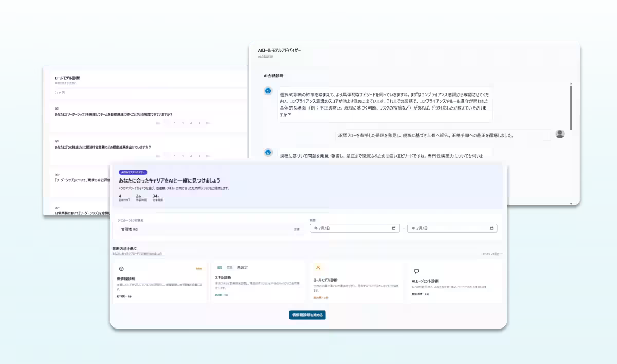Select rating 4 for question Q01
Screen dimensions: 617x364
pos(191,123)
